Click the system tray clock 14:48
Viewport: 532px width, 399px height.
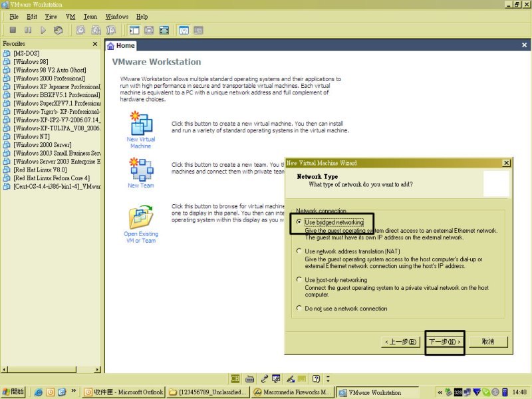519,392
